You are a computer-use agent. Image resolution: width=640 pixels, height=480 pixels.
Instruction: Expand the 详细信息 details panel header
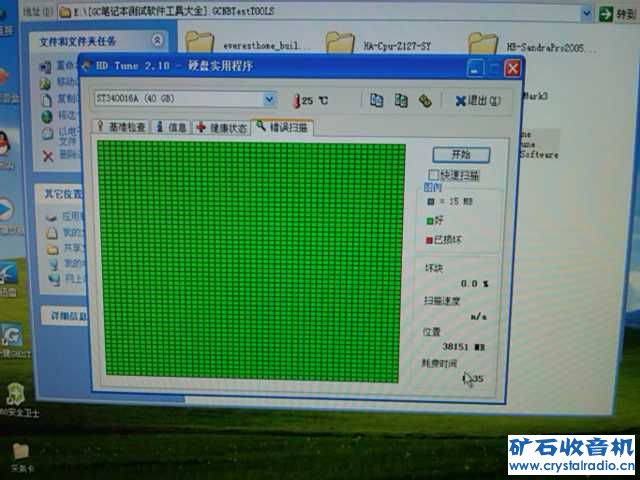coord(65,316)
